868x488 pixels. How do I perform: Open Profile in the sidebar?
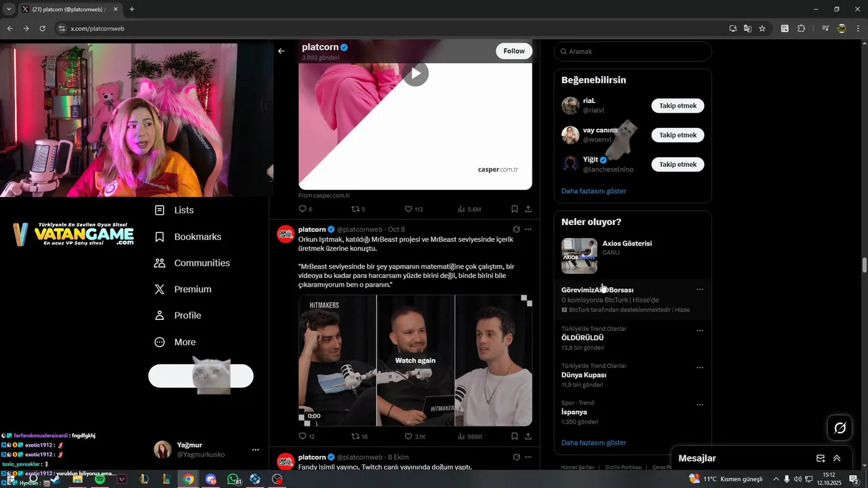(178, 315)
